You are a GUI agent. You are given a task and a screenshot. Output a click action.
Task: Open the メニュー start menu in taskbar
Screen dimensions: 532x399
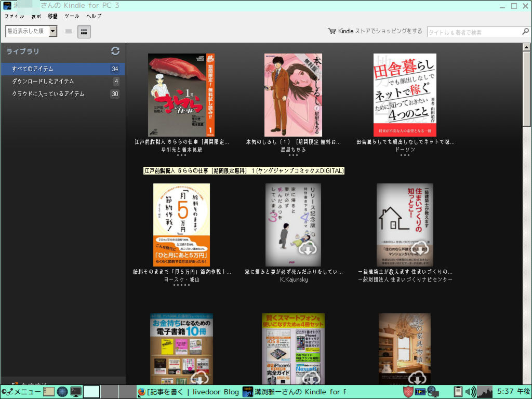point(21,392)
